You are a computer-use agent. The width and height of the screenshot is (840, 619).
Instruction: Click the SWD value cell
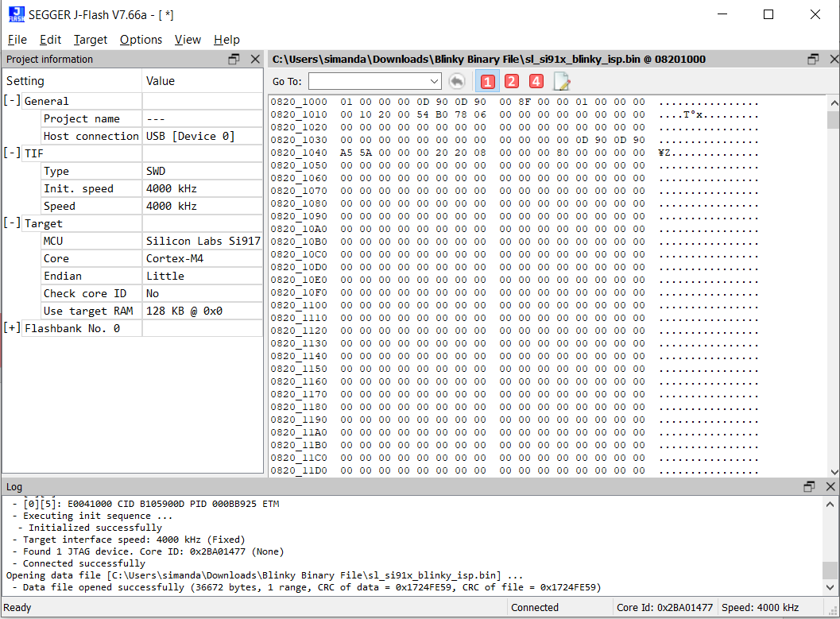[x=203, y=171]
